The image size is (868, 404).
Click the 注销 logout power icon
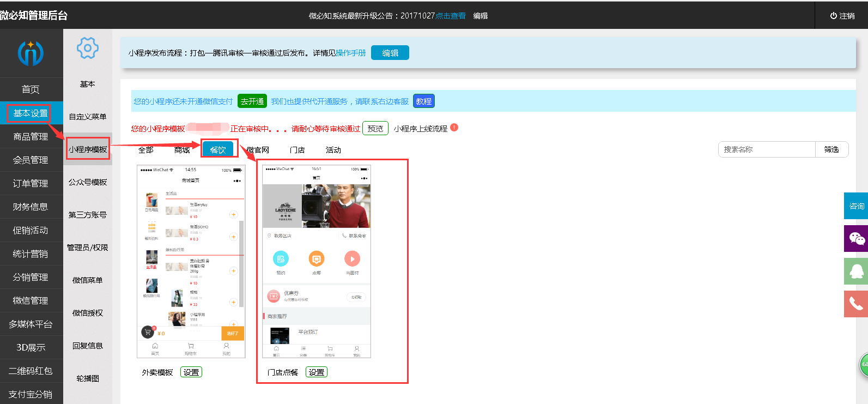(x=833, y=16)
